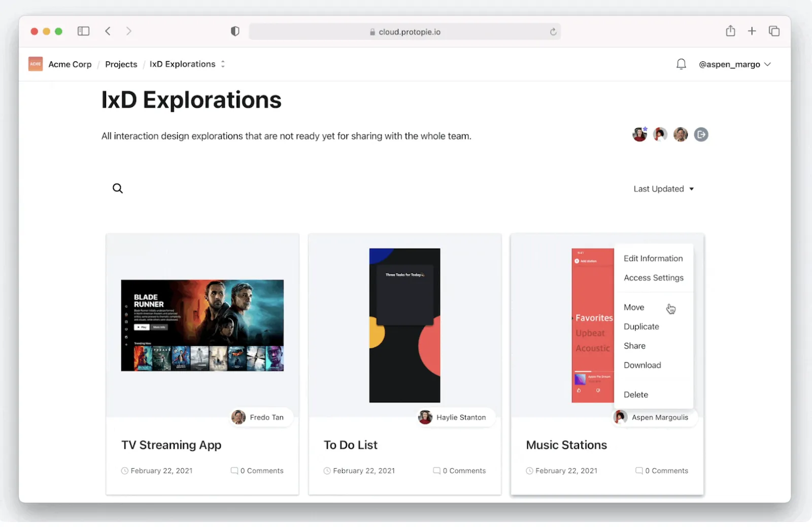Screen dimensions: 812x527
Task: Click the third member avatar
Action: tap(681, 134)
